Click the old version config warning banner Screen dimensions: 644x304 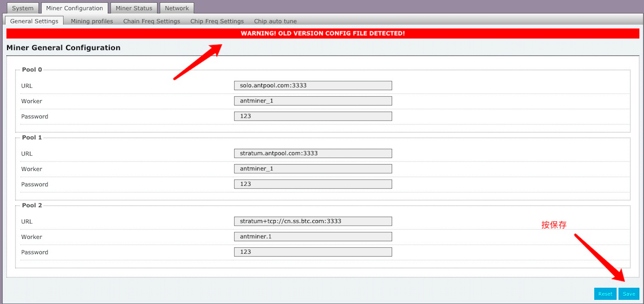tap(323, 33)
